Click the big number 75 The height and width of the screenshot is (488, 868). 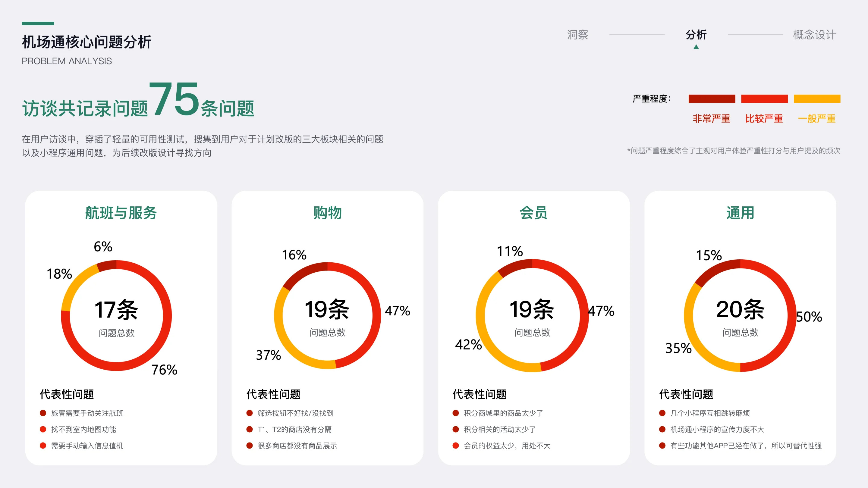click(x=174, y=99)
